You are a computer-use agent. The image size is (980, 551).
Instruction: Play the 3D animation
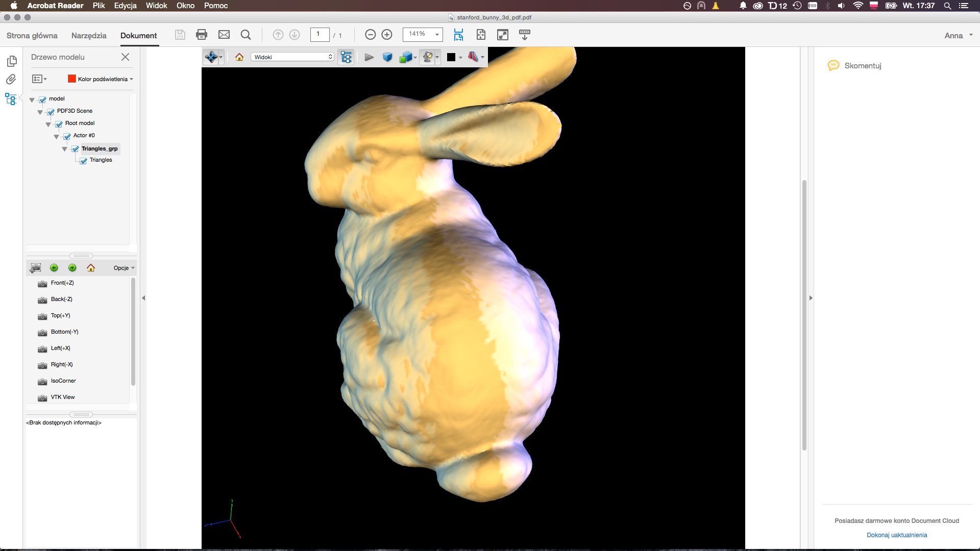[x=369, y=57]
